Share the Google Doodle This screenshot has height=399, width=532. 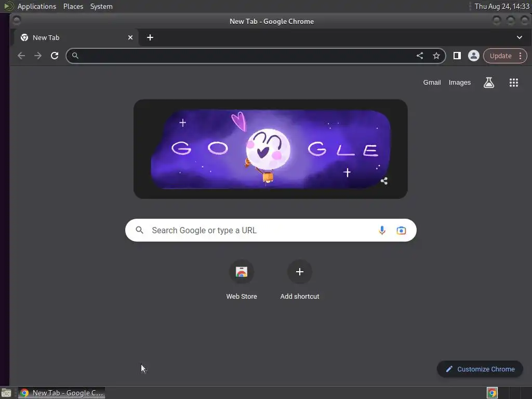click(x=384, y=181)
